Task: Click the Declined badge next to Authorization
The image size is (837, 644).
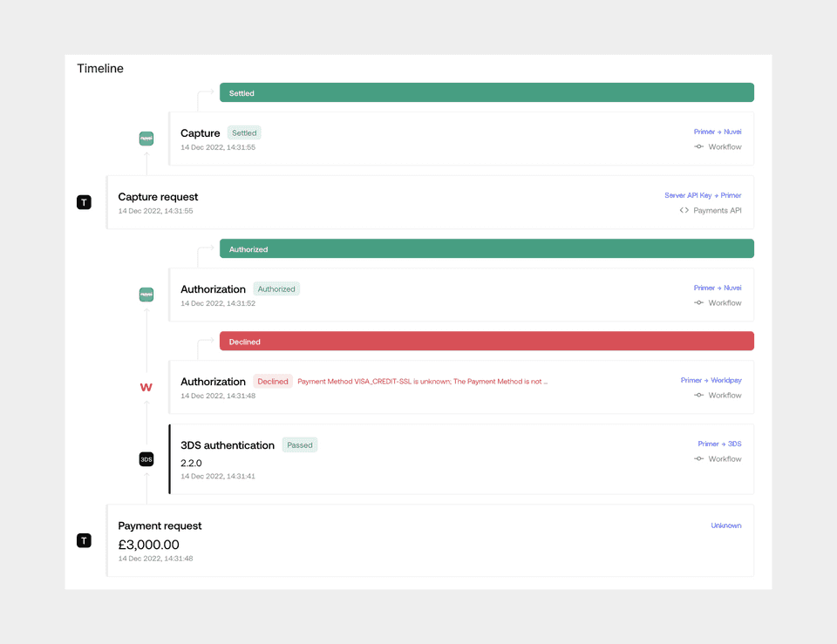Action: [273, 382]
